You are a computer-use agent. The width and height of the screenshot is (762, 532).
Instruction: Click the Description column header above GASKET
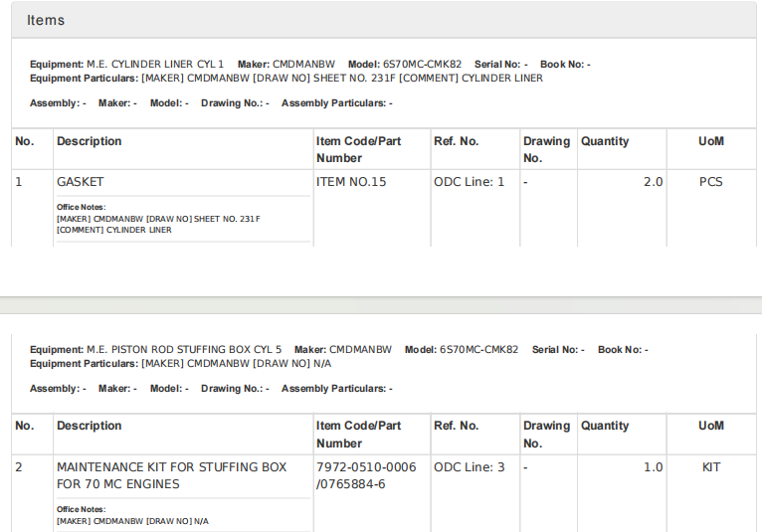90,141
